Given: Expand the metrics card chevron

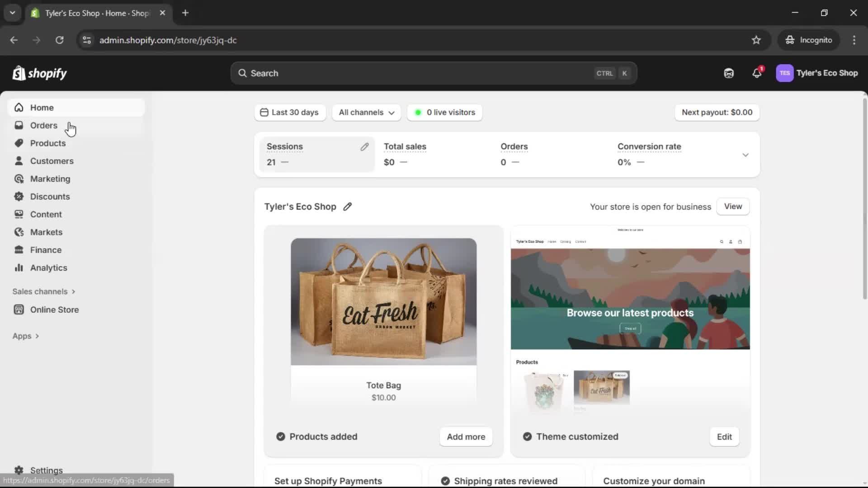Looking at the screenshot, I should [x=745, y=155].
